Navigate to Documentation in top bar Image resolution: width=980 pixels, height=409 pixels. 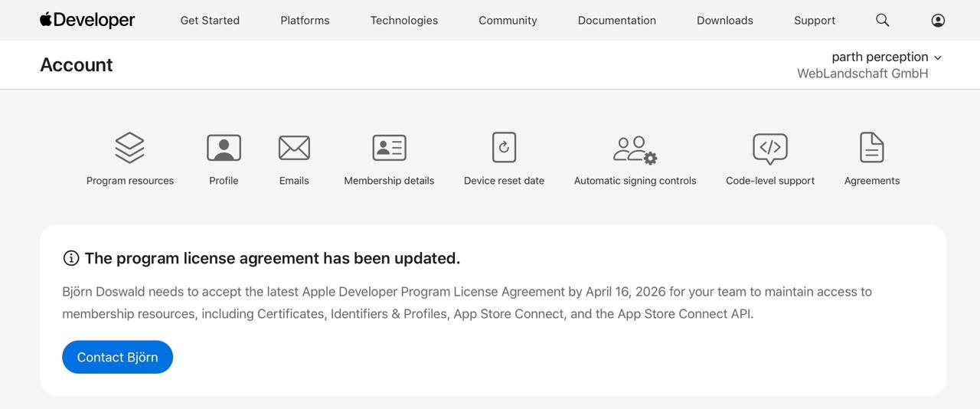616,21
